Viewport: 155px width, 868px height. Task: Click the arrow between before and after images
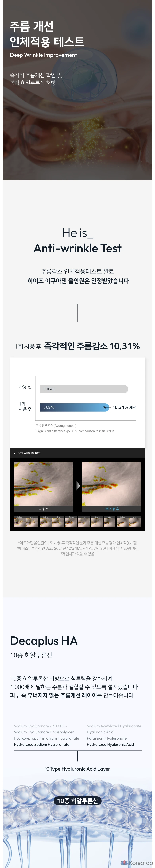[x=78, y=486]
